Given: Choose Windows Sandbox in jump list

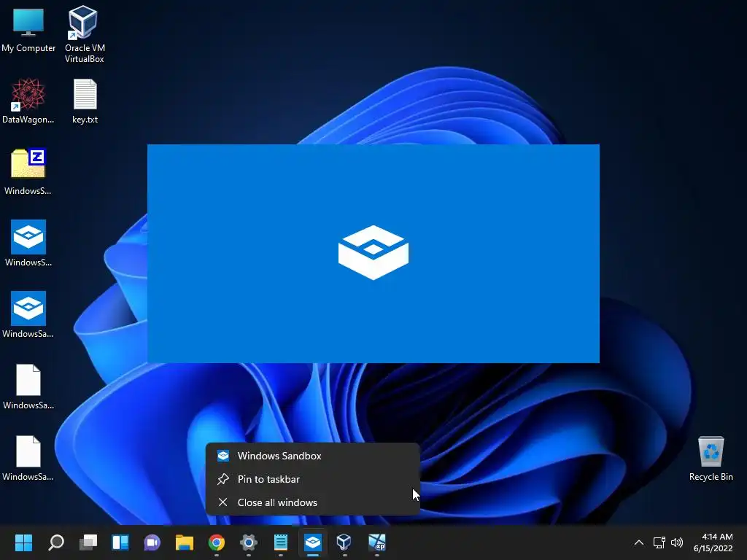Looking at the screenshot, I should tap(312, 456).
